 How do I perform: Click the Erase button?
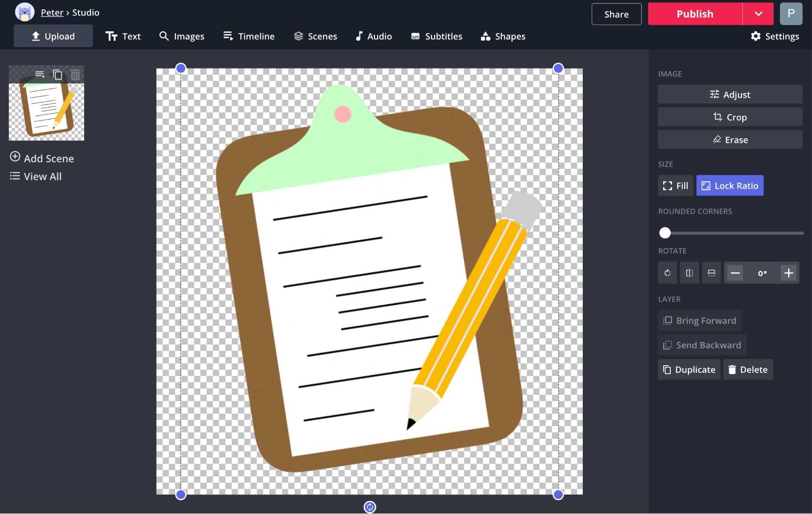pos(730,139)
